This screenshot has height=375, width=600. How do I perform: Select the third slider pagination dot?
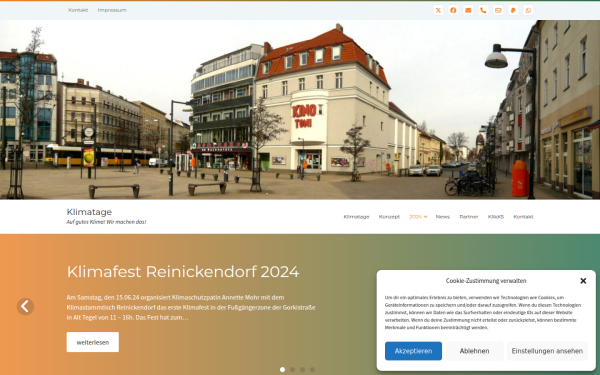point(302,370)
